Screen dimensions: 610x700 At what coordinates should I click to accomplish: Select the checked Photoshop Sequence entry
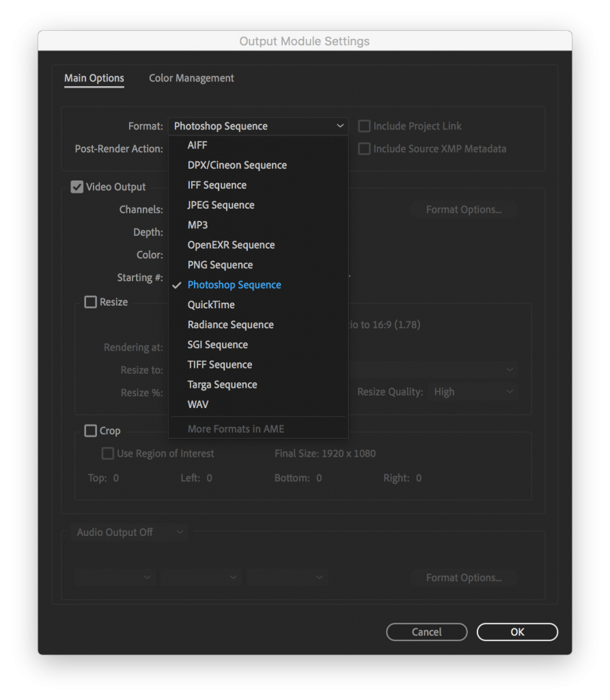point(258,285)
